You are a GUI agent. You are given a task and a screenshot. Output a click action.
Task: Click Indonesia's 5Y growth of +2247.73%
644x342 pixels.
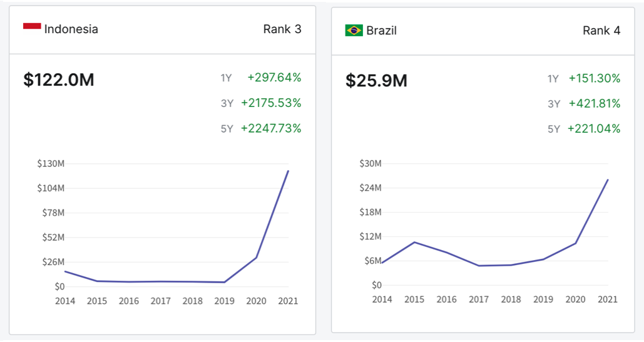[271, 128]
